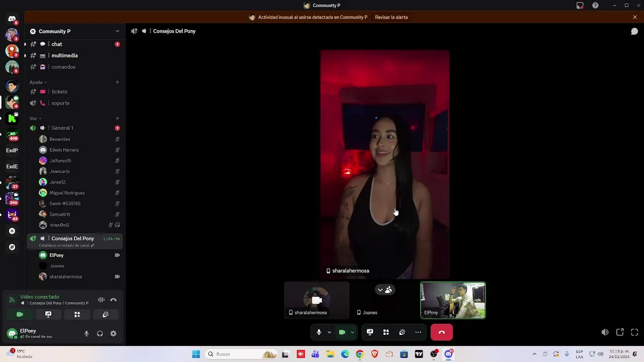
Task: Launch activities from call control bar
Action: 386,332
